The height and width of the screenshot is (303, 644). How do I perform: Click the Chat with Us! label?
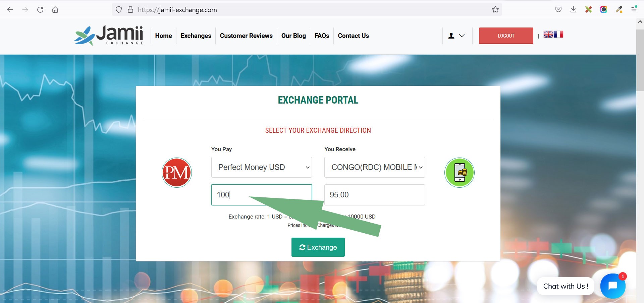click(566, 286)
